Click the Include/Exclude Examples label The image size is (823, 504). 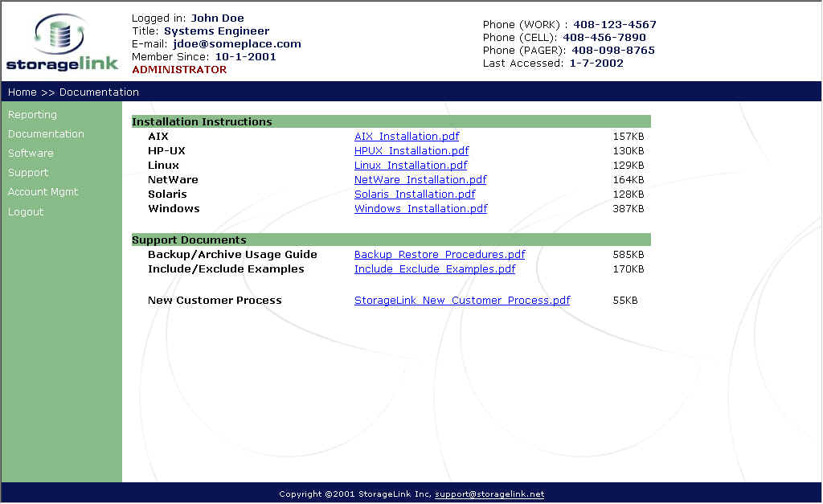[x=226, y=268]
